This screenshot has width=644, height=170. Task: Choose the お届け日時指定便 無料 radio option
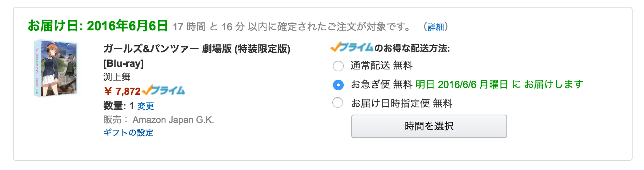click(x=338, y=103)
